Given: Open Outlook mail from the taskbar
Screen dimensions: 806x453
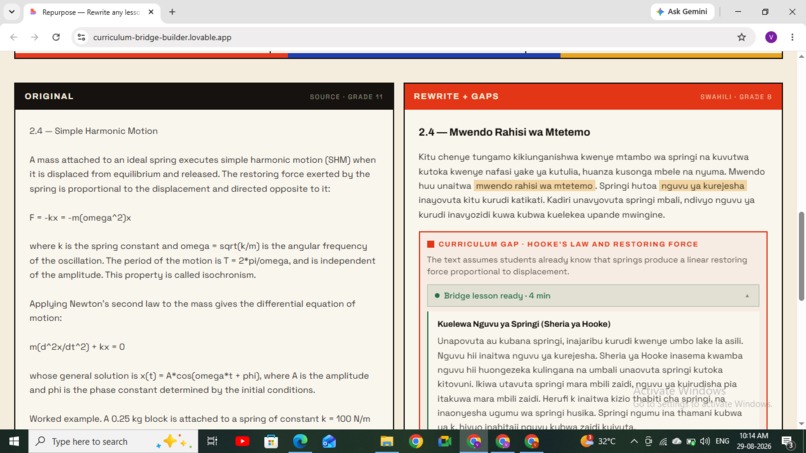Looking at the screenshot, I should tap(329, 441).
